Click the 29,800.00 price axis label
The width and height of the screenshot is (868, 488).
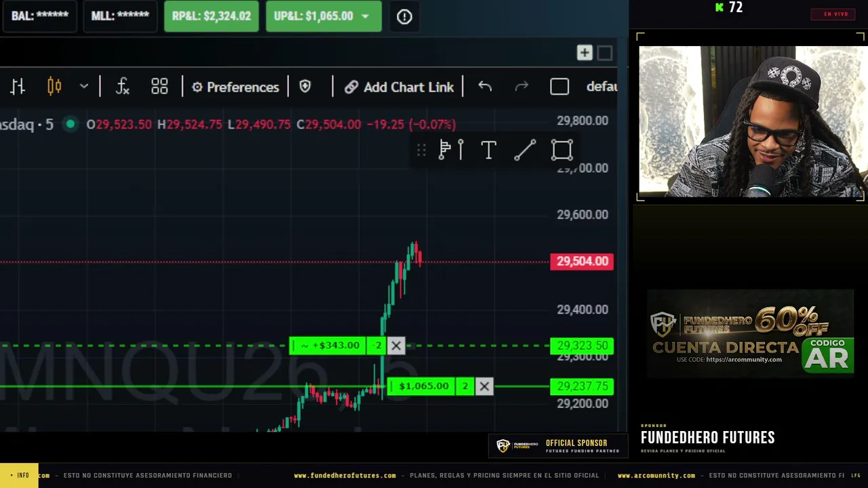pos(583,121)
